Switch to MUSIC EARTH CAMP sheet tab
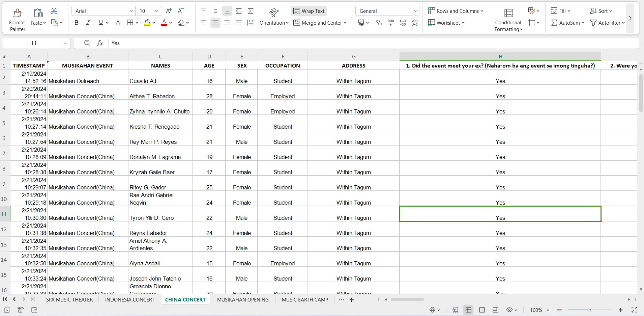 pos(305,299)
